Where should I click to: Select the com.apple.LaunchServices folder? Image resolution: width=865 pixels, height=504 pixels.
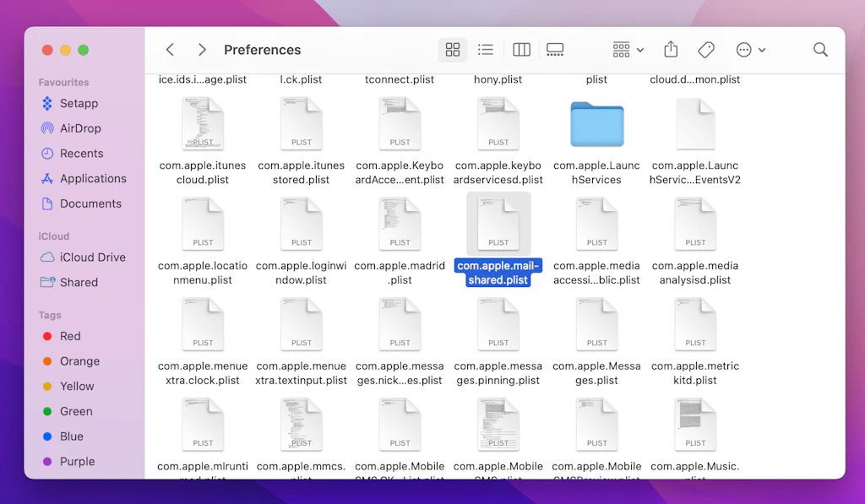pyautogui.click(x=597, y=124)
